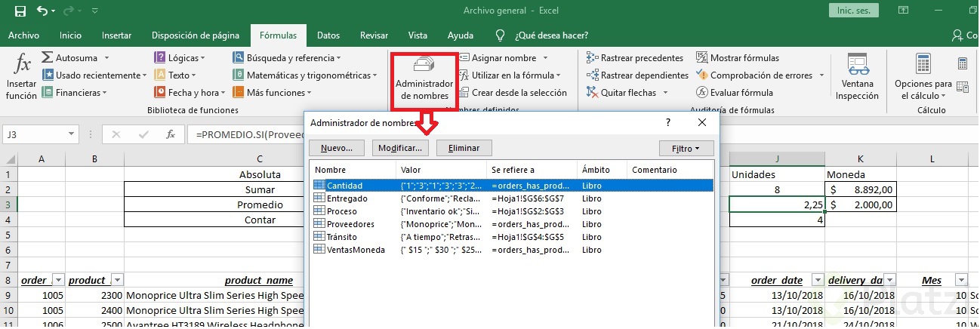Screen dimensions: 980x329
Task: Select the Entregado name row
Action: pyautogui.click(x=511, y=198)
